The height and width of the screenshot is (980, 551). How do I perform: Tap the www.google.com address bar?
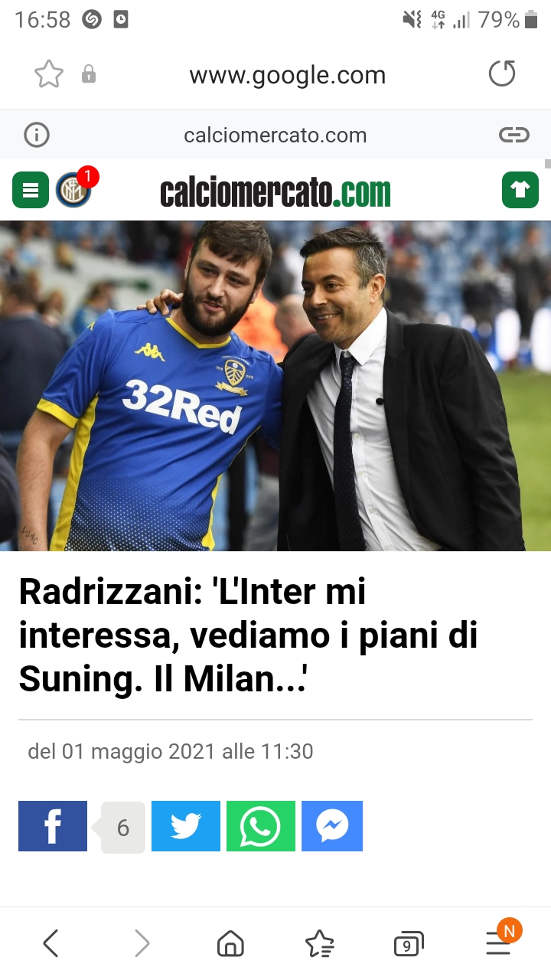(288, 75)
